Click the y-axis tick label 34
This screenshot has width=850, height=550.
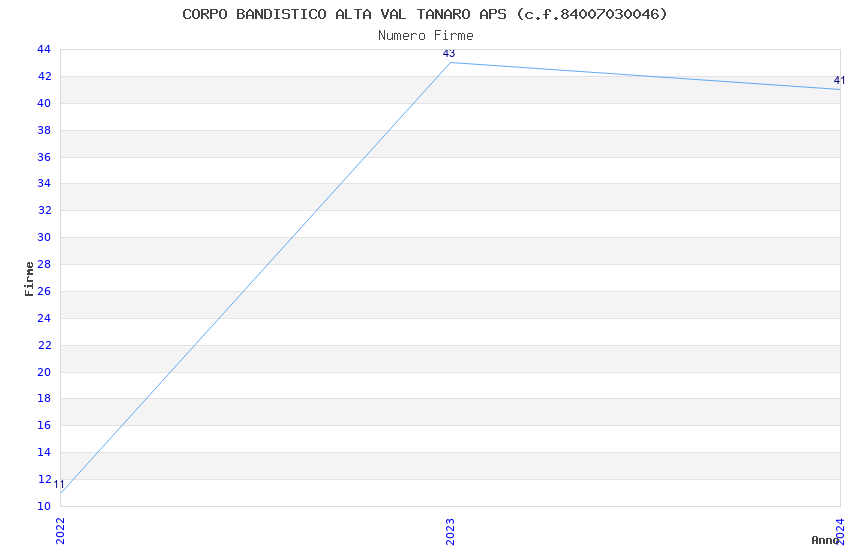pyautogui.click(x=44, y=183)
